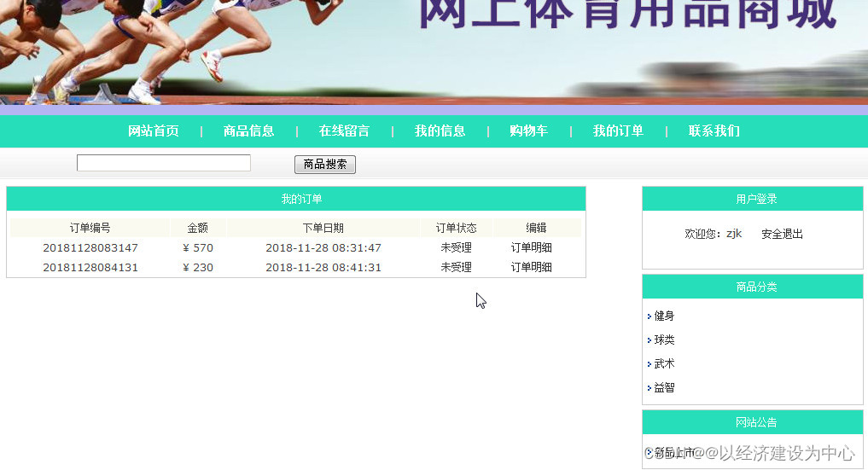
Task: Click the arrow bullet beside 健身
Action: [x=650, y=316]
